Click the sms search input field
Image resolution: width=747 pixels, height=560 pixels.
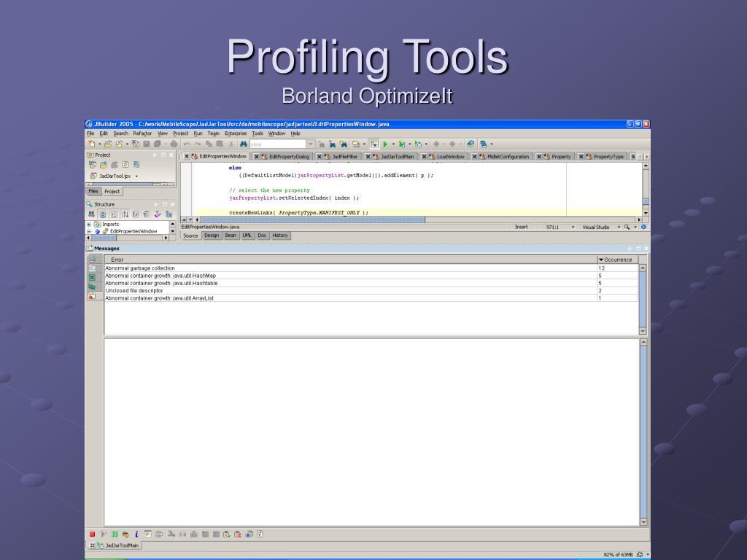coord(278,144)
